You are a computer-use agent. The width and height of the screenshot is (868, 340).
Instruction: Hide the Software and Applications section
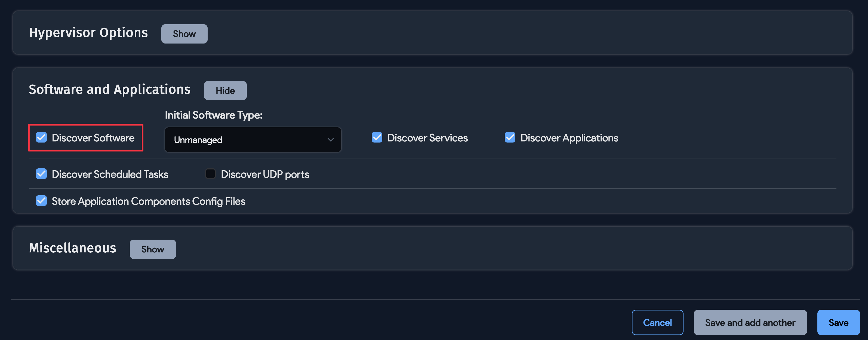(225, 90)
